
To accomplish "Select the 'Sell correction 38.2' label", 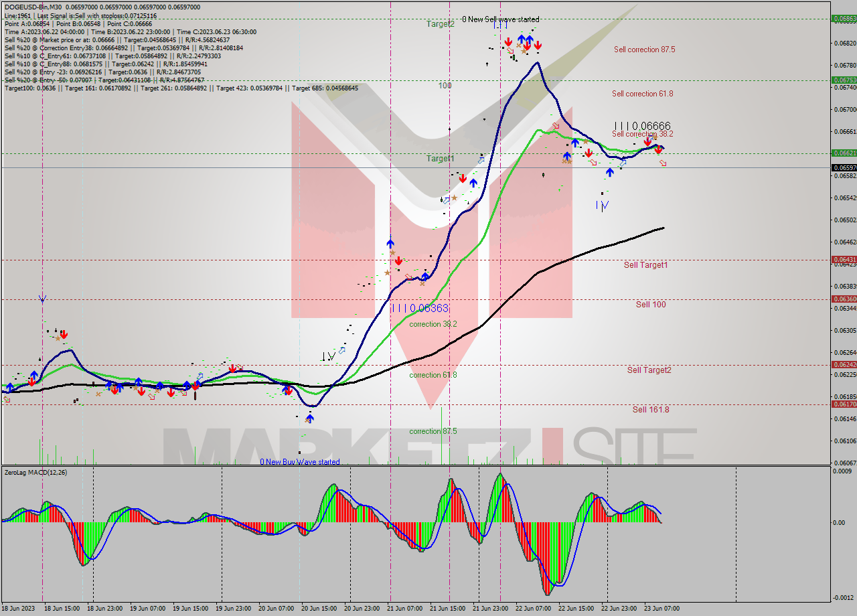I will [643, 134].
